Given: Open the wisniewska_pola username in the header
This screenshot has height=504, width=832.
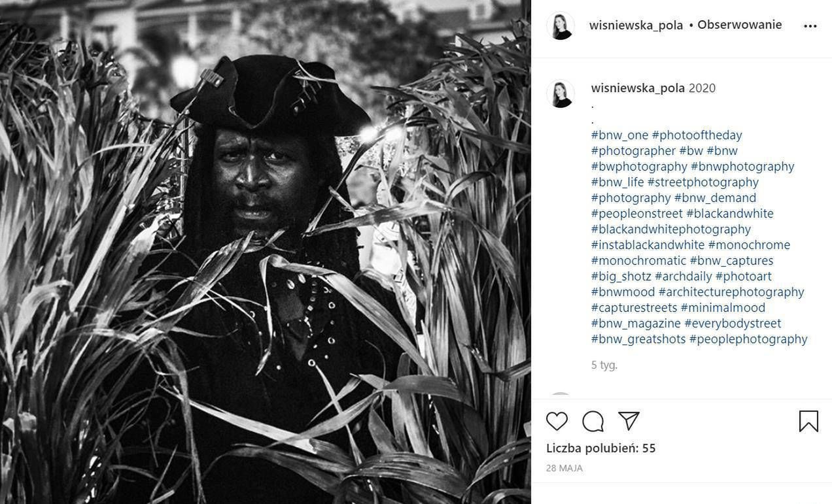Looking at the screenshot, I should [636, 25].
